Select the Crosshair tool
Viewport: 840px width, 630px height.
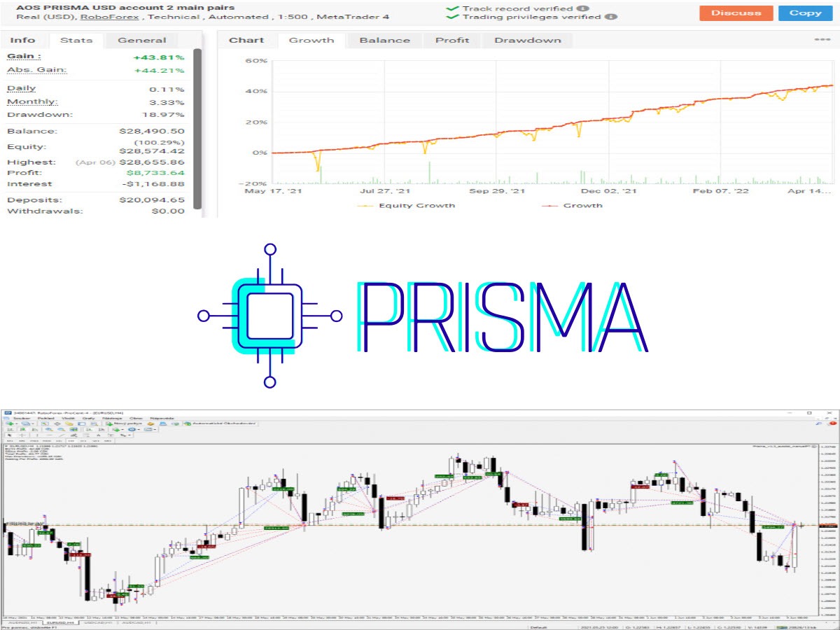tap(22, 435)
